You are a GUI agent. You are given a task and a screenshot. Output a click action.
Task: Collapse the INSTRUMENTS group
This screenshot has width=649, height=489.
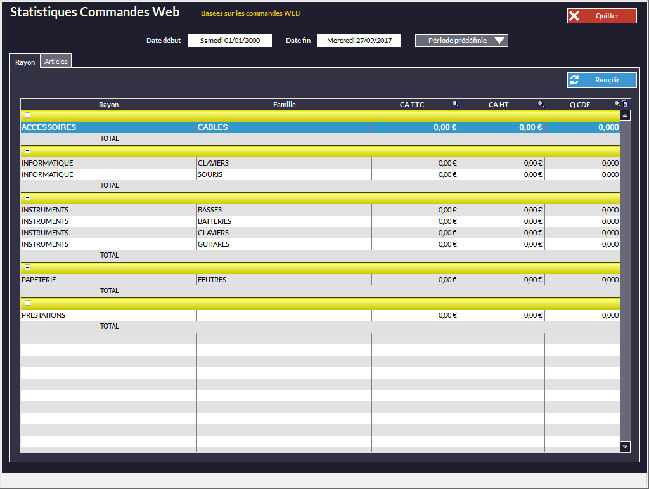click(27, 198)
